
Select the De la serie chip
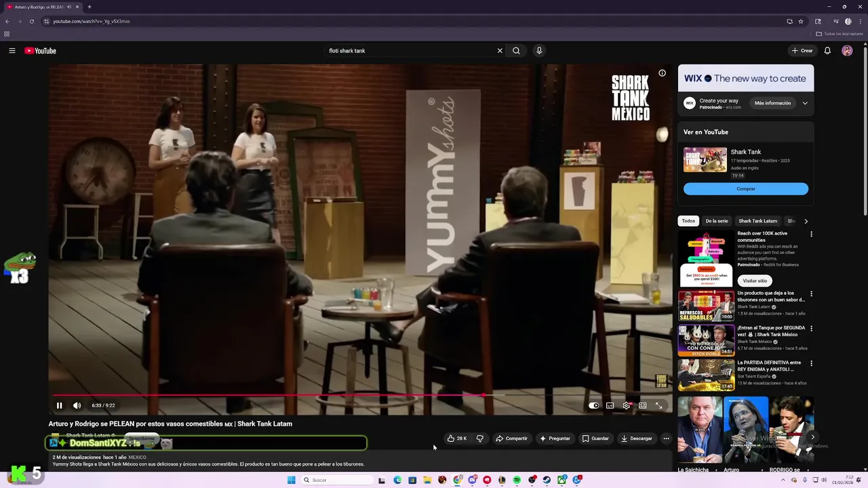[717, 221]
